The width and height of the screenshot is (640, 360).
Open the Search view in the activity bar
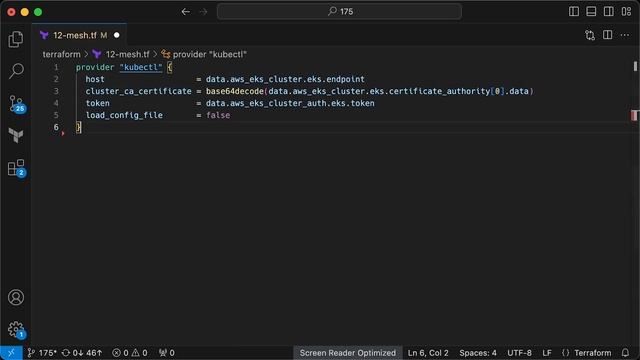pos(16,71)
